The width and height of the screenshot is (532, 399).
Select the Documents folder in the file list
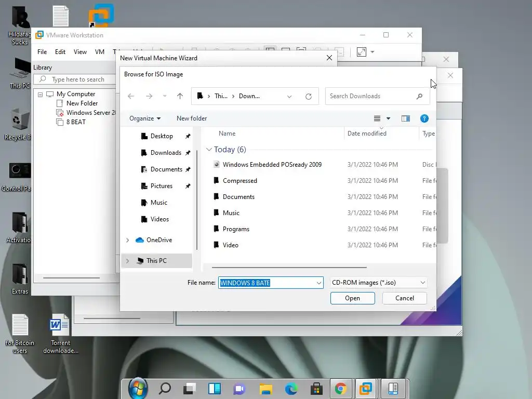click(x=238, y=197)
